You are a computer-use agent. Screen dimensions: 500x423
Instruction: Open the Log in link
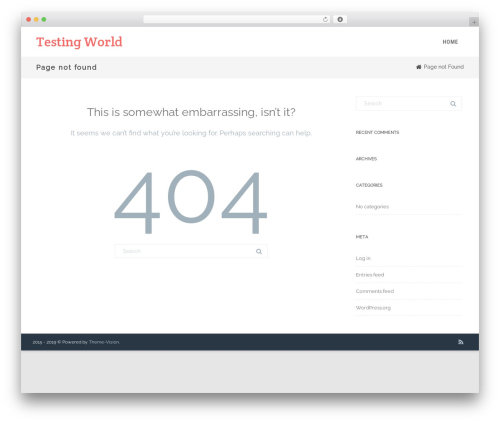coord(363,258)
